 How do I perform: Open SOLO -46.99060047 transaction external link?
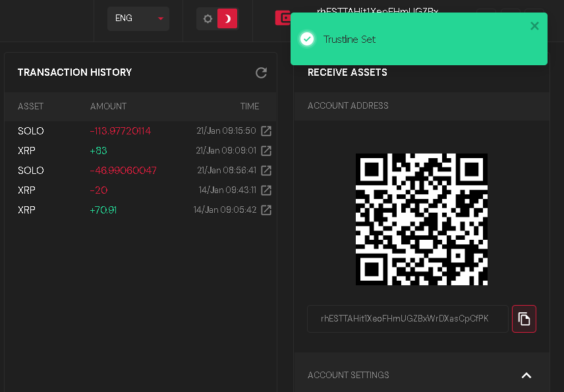point(266,171)
